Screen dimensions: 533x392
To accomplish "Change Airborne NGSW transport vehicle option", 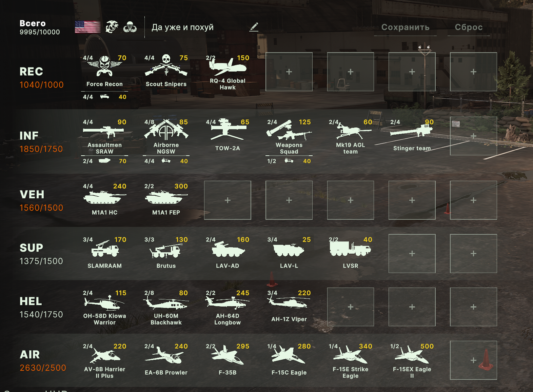I will coord(166,161).
